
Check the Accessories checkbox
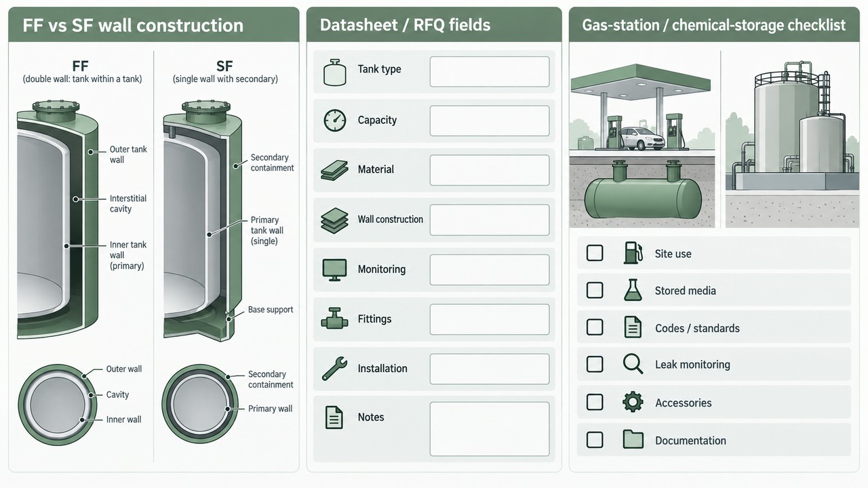point(595,402)
